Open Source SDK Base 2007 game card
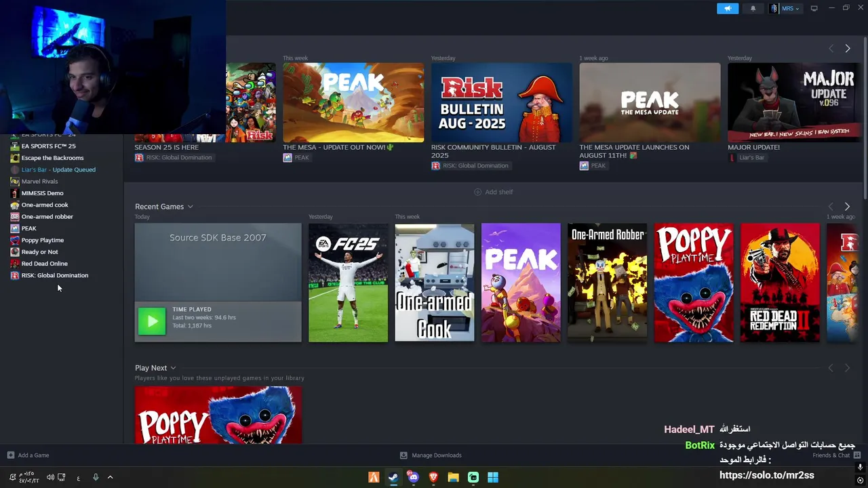 pos(218,283)
